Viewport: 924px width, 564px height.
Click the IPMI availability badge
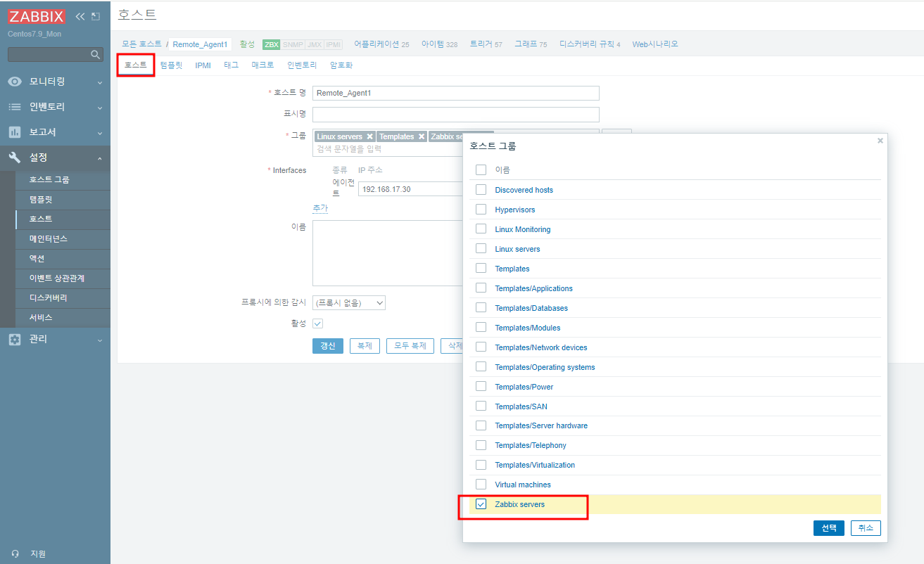(x=334, y=44)
